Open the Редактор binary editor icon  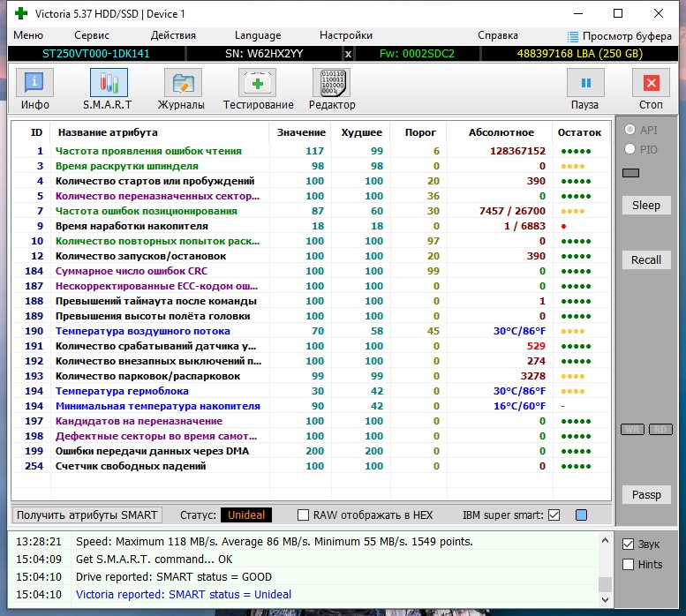[x=332, y=83]
